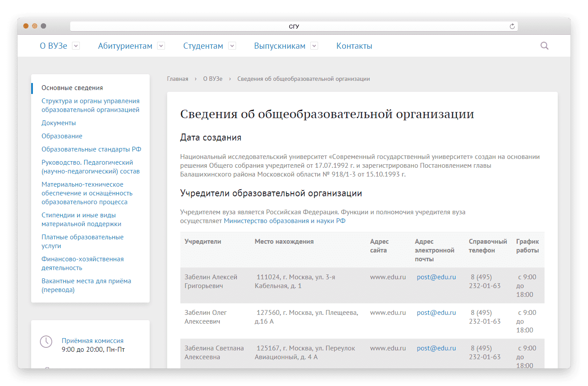Open the Документы sidebar link

click(x=59, y=123)
